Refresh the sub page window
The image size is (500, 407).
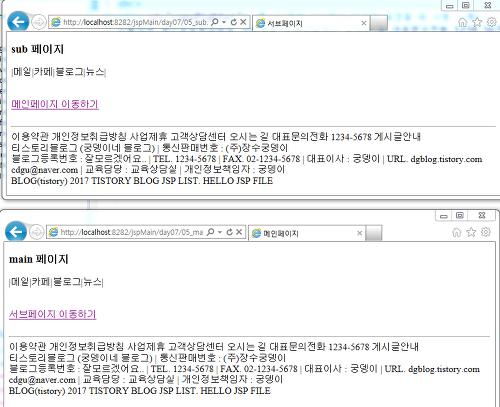tap(234, 22)
